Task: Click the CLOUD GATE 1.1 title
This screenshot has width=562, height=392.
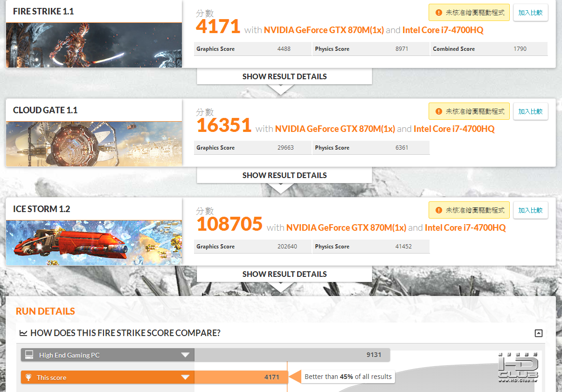Action: [45, 110]
